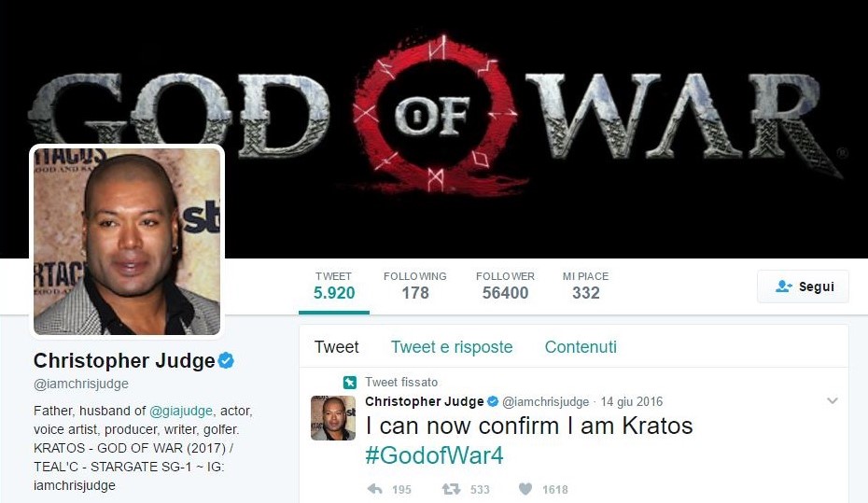Open the Follower list showing 56400

coord(505,286)
